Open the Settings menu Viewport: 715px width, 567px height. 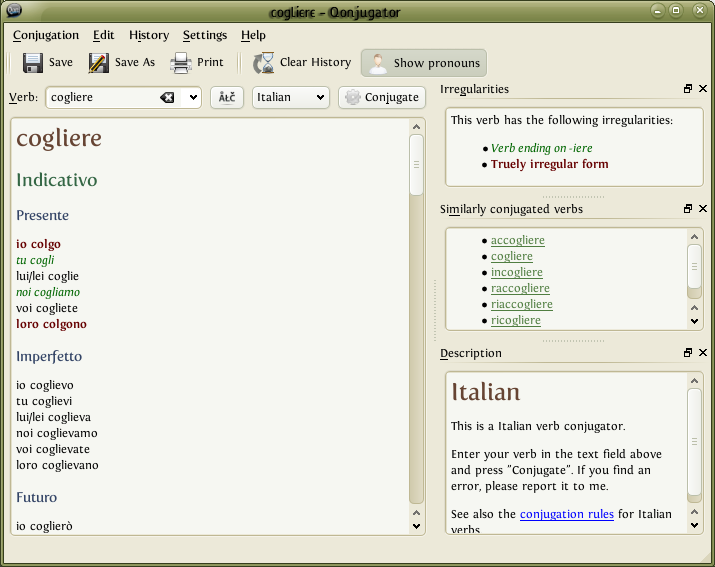pyautogui.click(x=205, y=35)
